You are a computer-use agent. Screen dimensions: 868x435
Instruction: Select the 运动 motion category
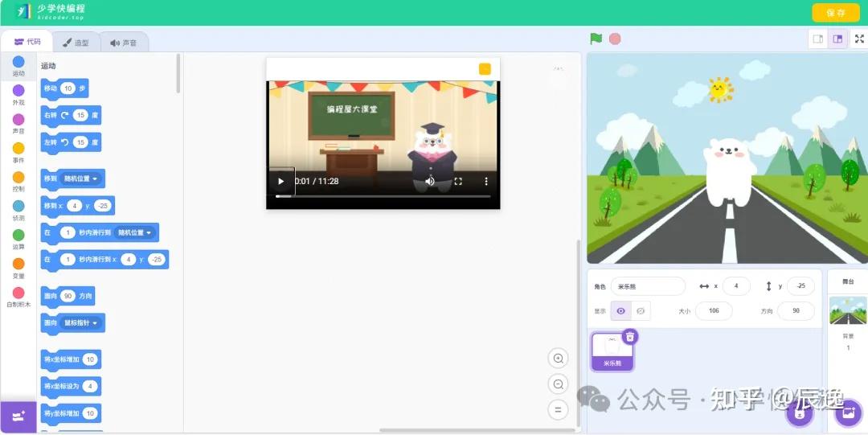[x=18, y=66]
